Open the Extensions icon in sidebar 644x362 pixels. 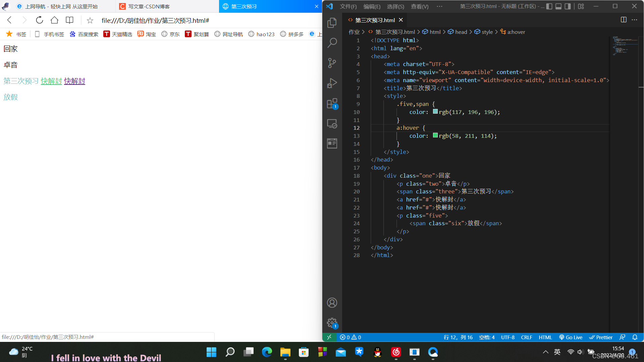coord(333,104)
